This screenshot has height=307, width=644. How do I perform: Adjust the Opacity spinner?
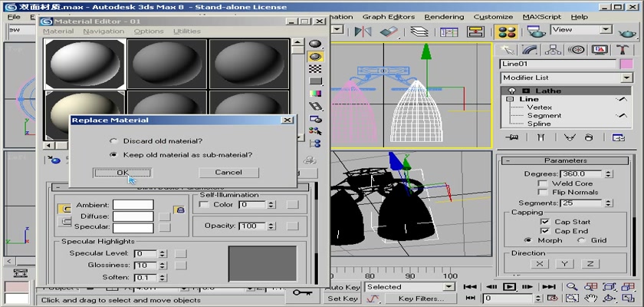click(272, 226)
